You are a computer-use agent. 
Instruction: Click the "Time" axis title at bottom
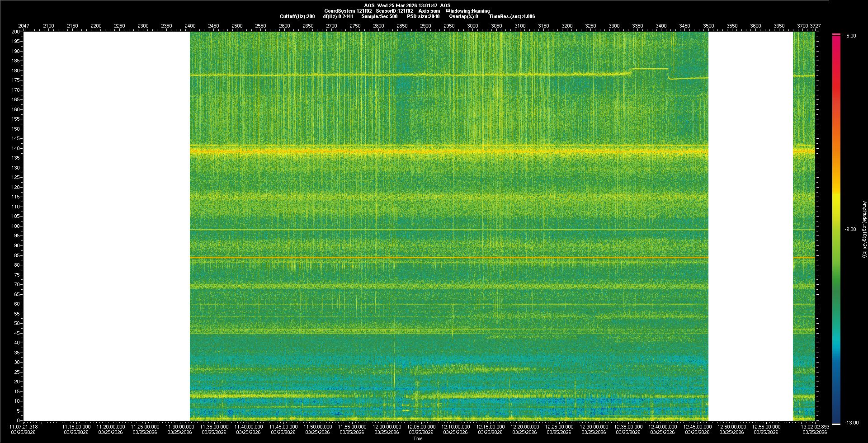click(x=418, y=438)
